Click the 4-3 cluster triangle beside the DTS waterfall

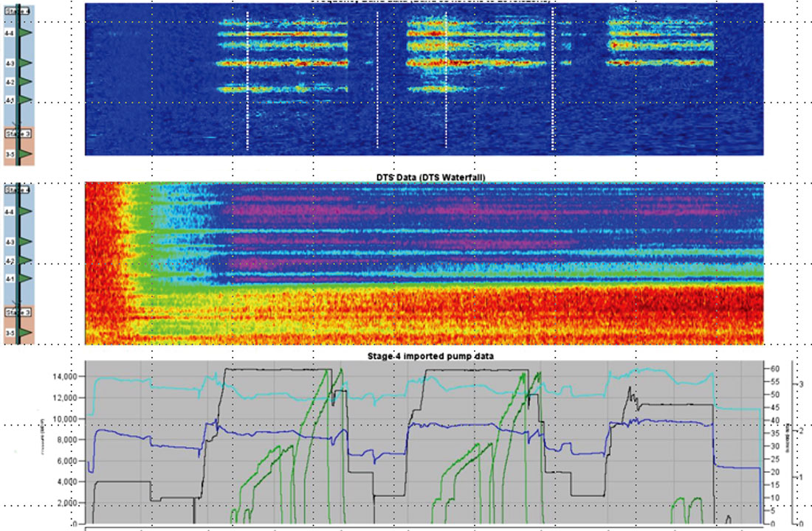(x=26, y=242)
